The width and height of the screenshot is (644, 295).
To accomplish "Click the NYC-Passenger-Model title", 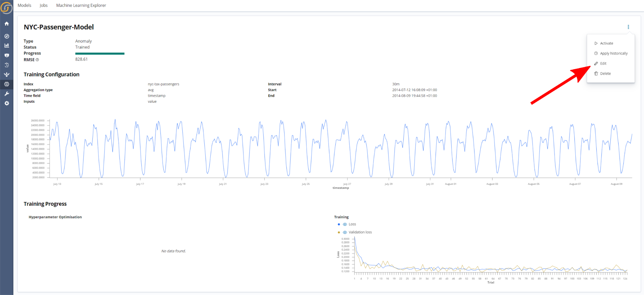I will [59, 27].
